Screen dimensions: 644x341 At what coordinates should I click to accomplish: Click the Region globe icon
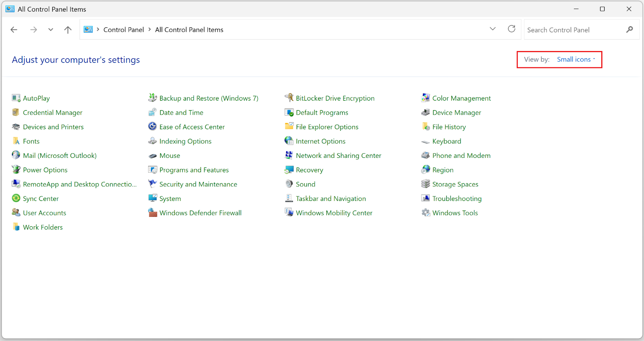pyautogui.click(x=425, y=169)
